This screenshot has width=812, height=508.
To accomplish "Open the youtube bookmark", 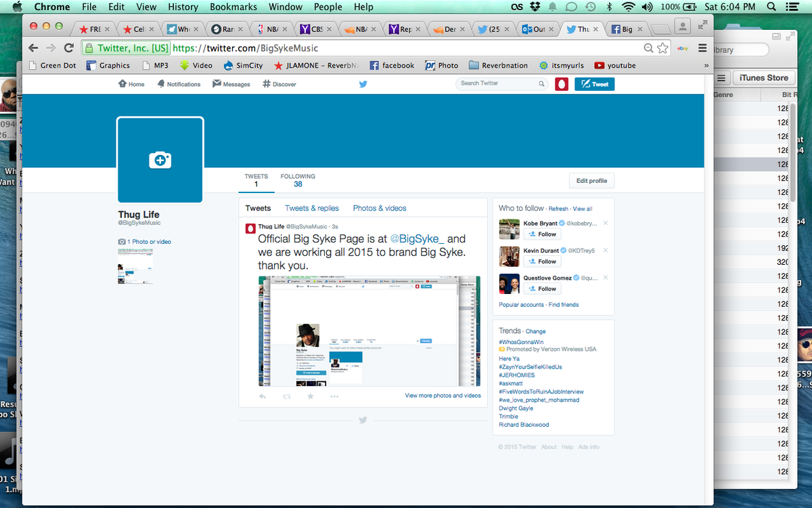I will pos(615,66).
